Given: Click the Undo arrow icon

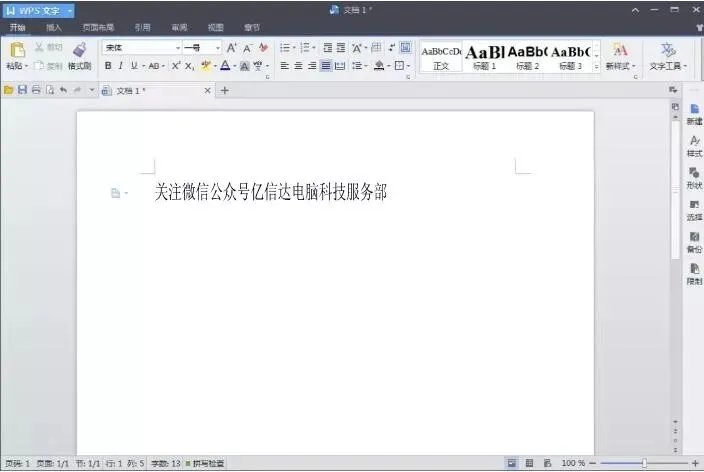Looking at the screenshot, I should tap(64, 90).
